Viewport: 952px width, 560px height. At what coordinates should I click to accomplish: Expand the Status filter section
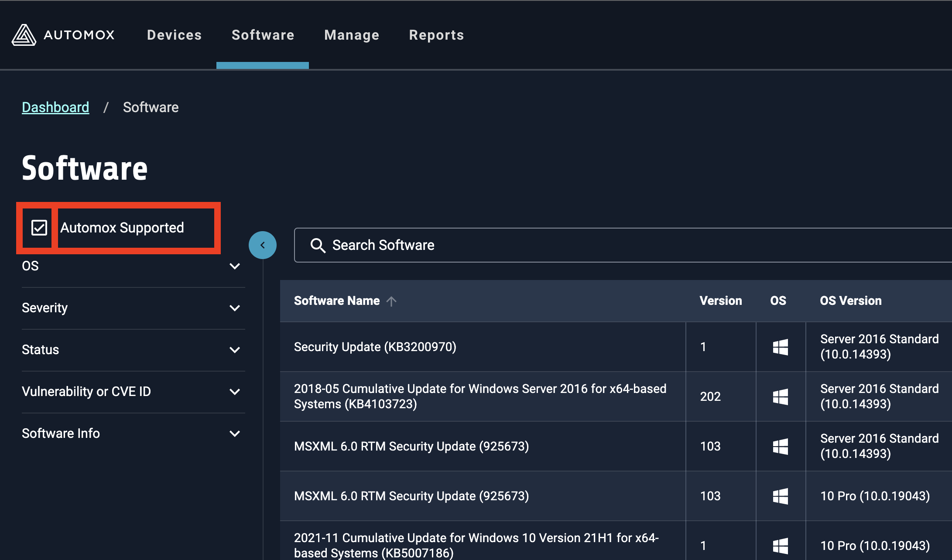(x=134, y=350)
